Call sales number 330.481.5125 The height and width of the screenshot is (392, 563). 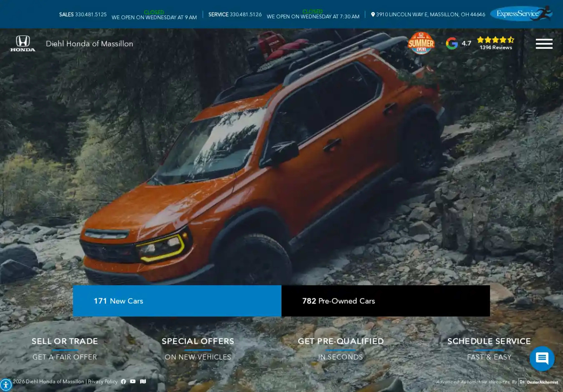(91, 15)
